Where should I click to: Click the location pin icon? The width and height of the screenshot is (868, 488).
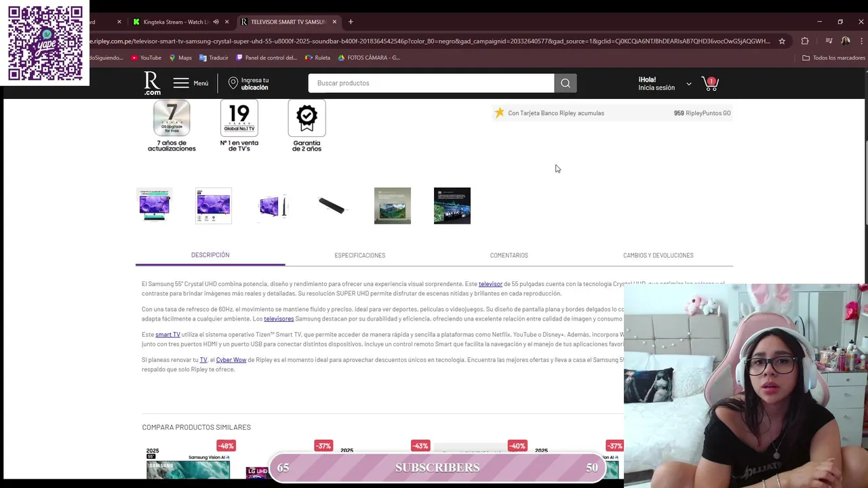point(233,83)
